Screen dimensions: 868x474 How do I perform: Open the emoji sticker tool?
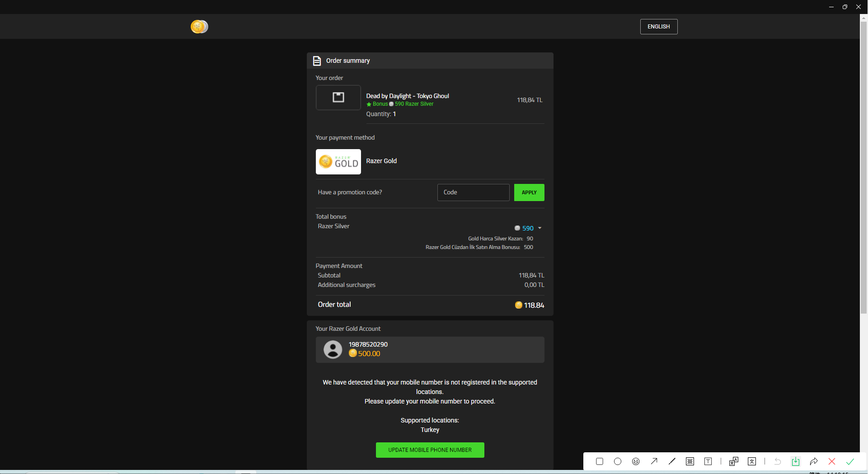636,461
